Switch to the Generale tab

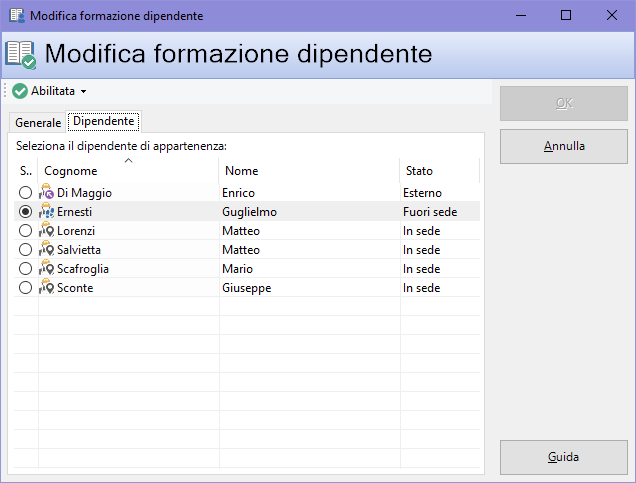(x=38, y=122)
